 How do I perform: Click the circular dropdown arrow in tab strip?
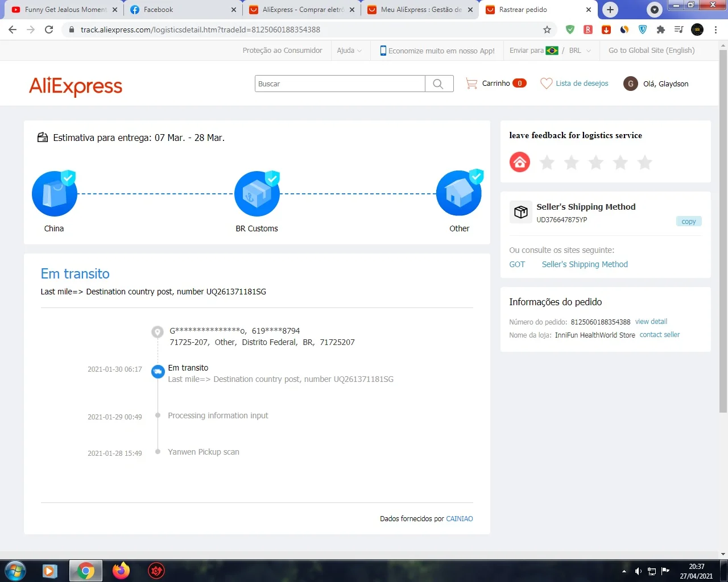pos(655,10)
